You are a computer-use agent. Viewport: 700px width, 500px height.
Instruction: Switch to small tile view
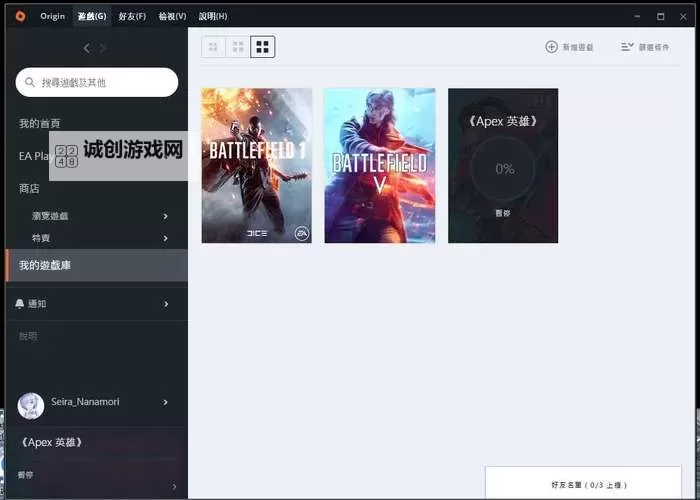point(213,47)
